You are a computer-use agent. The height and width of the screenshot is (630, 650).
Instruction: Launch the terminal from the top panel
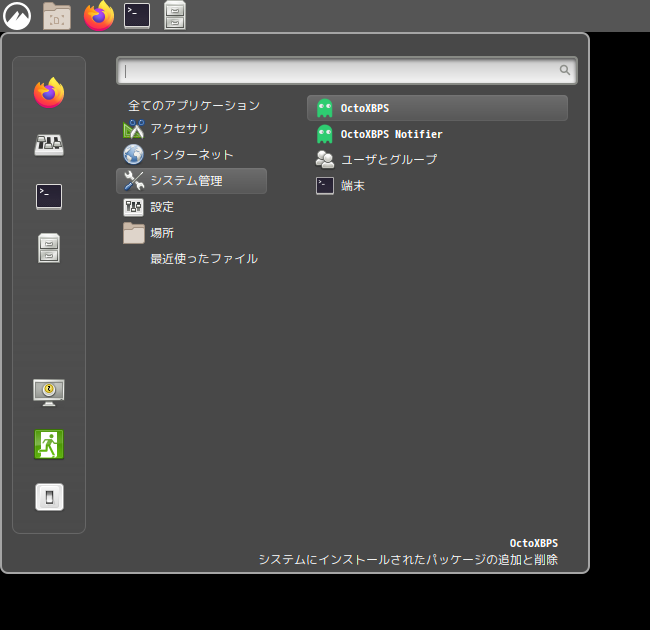tap(137, 16)
